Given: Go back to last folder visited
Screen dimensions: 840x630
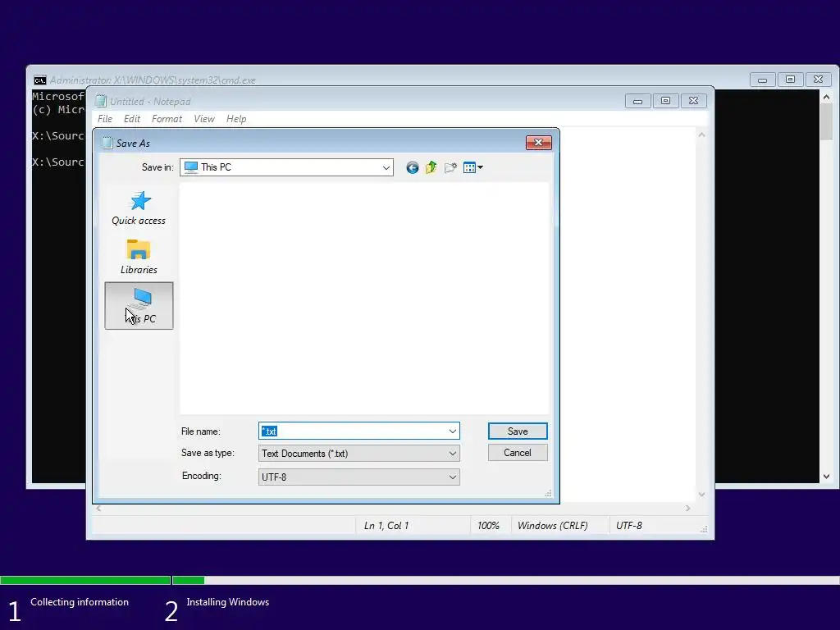Looking at the screenshot, I should [412, 167].
